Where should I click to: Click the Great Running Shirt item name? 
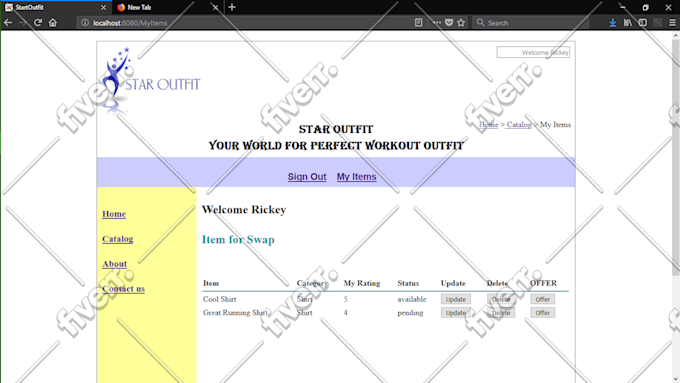[x=235, y=313]
